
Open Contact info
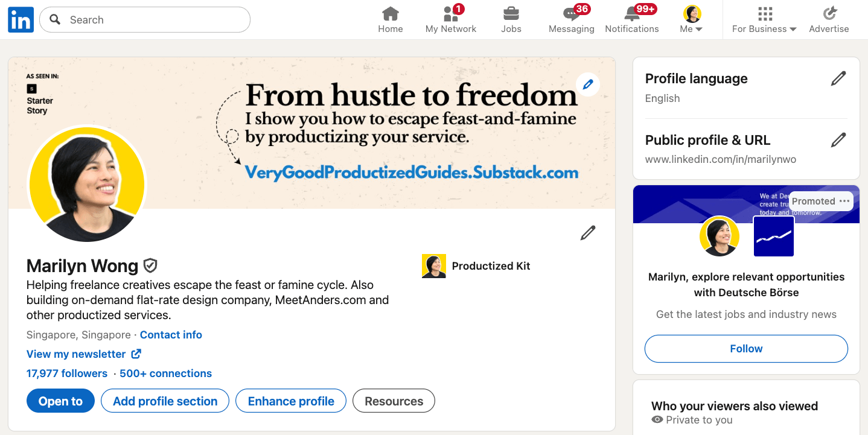pos(171,335)
